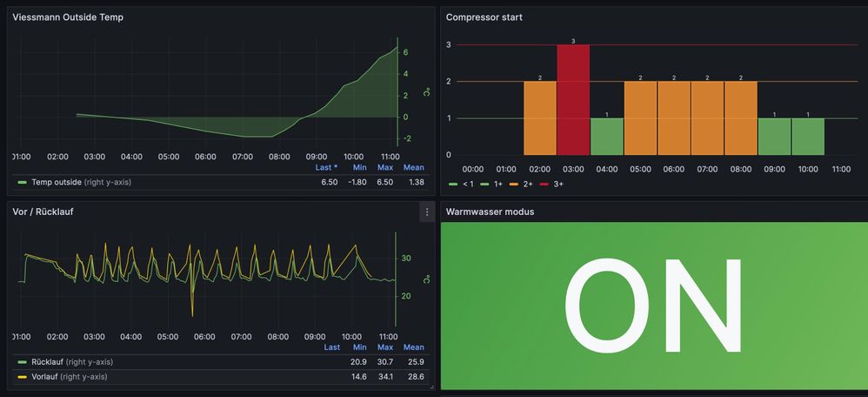Viewport: 868px width, 397px height.
Task: Click the Temp outside Mean value 1.38
Action: (415, 182)
